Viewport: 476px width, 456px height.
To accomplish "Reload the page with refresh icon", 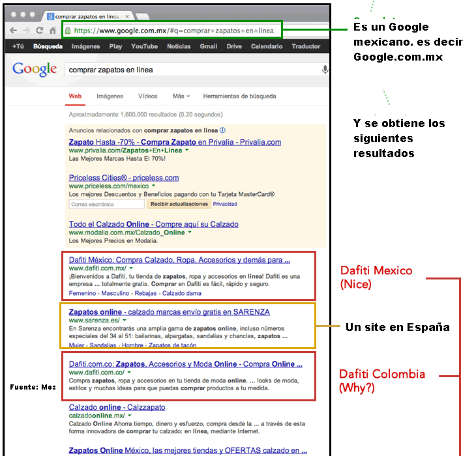I will pyautogui.click(x=40, y=31).
